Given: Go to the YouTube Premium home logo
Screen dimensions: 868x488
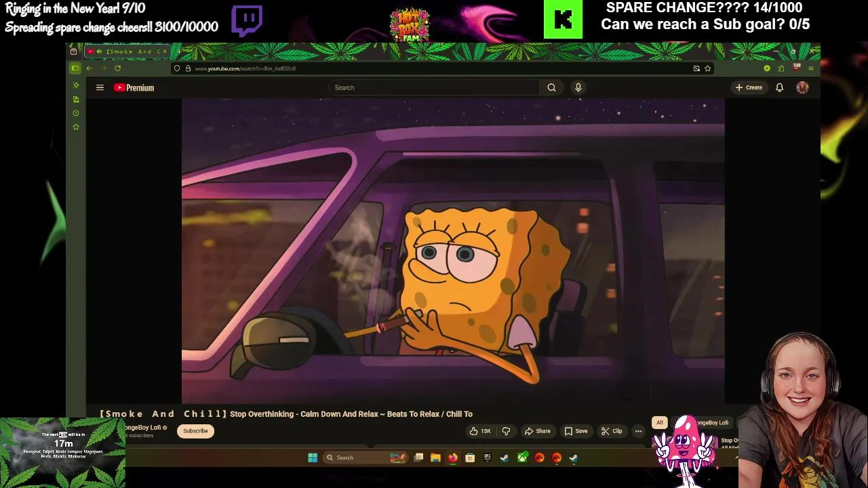Looking at the screenshot, I should pyautogui.click(x=134, y=87).
